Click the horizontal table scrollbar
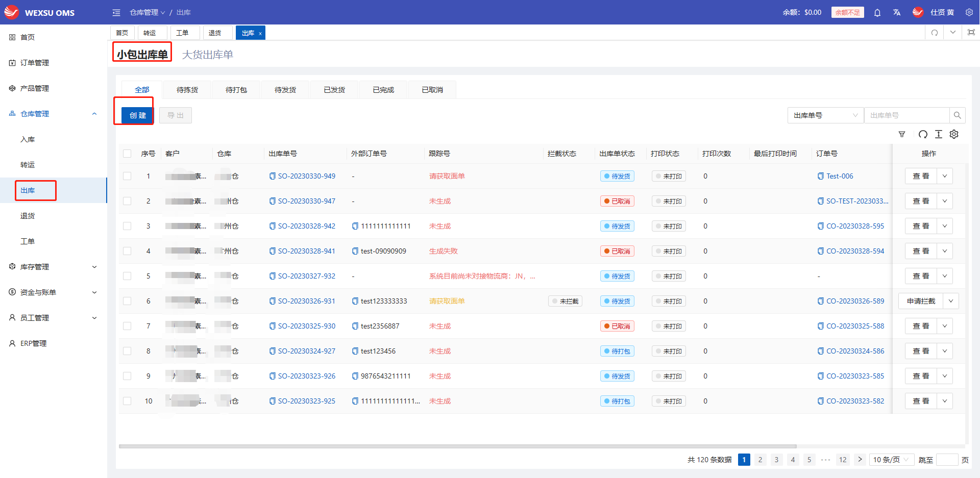The width and height of the screenshot is (980, 478). point(458,446)
